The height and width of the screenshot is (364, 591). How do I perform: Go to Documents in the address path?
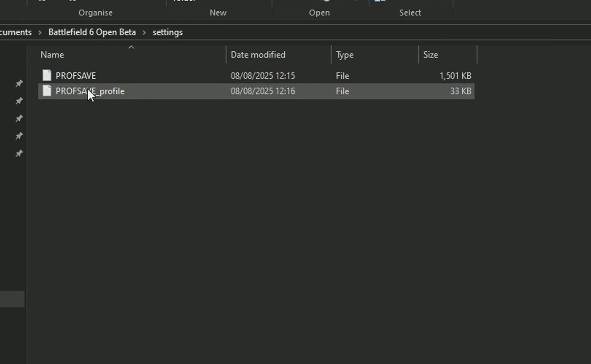16,32
